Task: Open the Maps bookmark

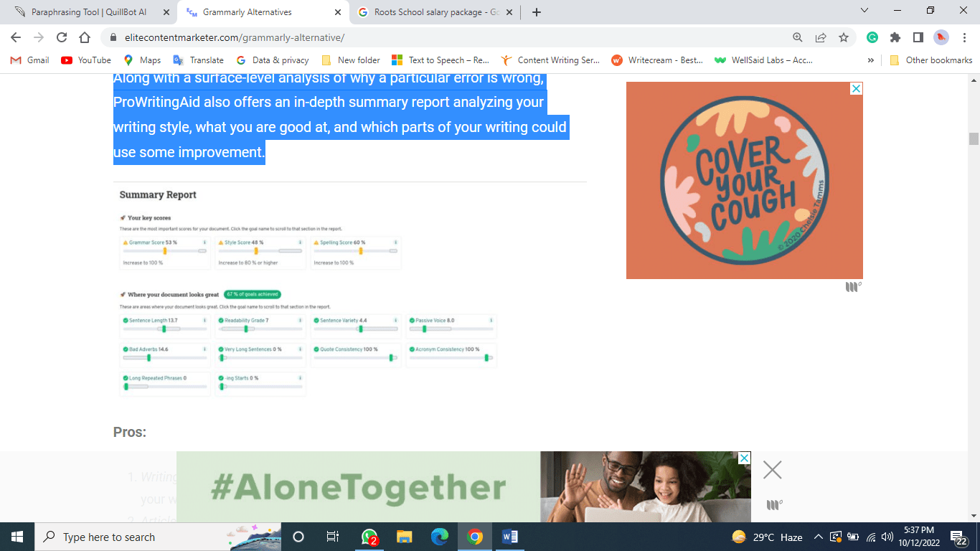Action: point(142,60)
